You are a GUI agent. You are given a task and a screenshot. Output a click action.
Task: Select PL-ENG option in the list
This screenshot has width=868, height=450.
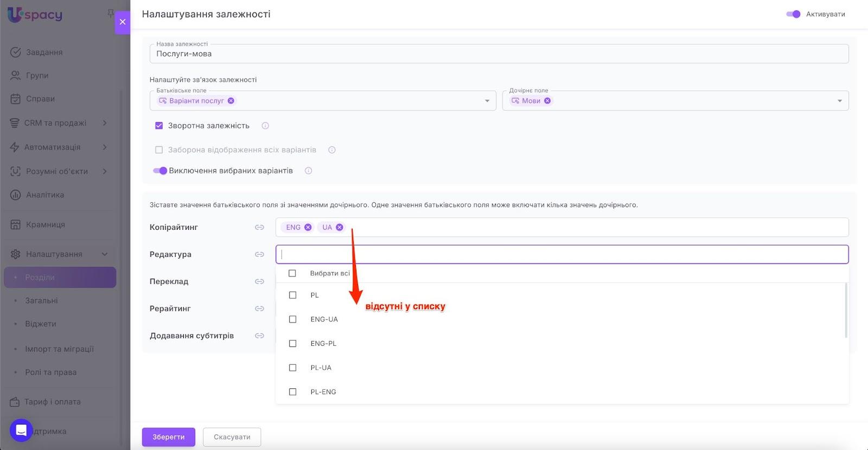coord(292,392)
